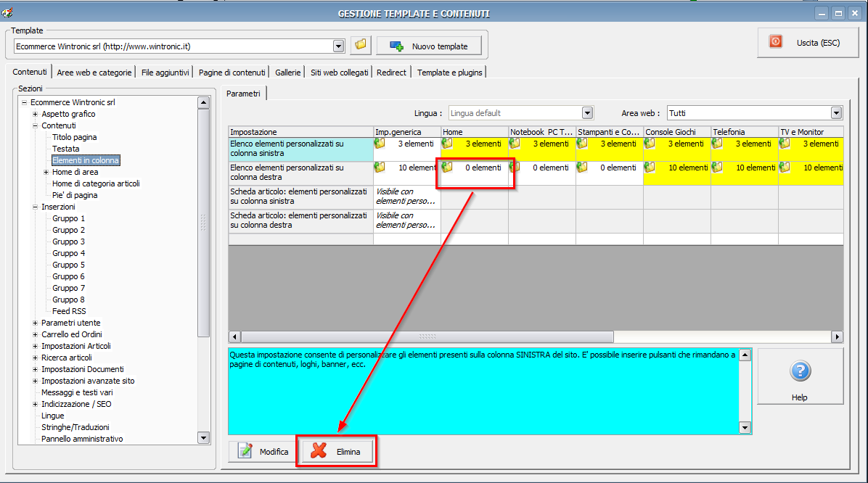Click Home column icon in colonna destra row
868x483 pixels.
tap(447, 167)
